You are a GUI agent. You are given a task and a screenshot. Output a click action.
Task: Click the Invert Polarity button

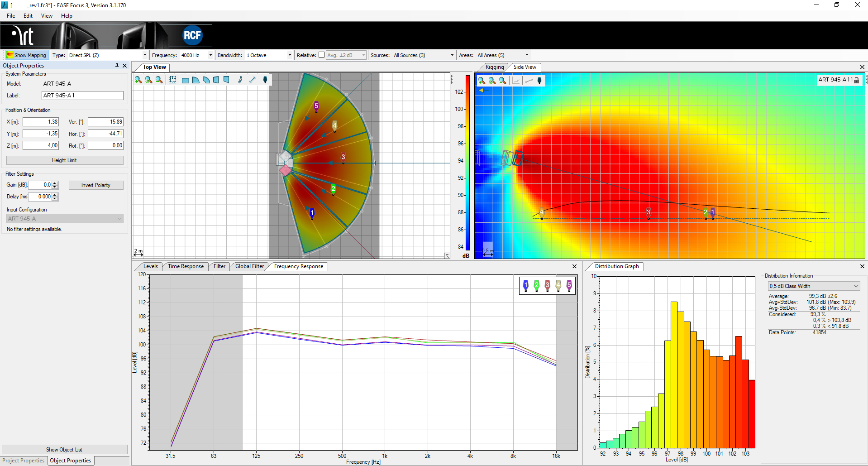[x=96, y=185]
